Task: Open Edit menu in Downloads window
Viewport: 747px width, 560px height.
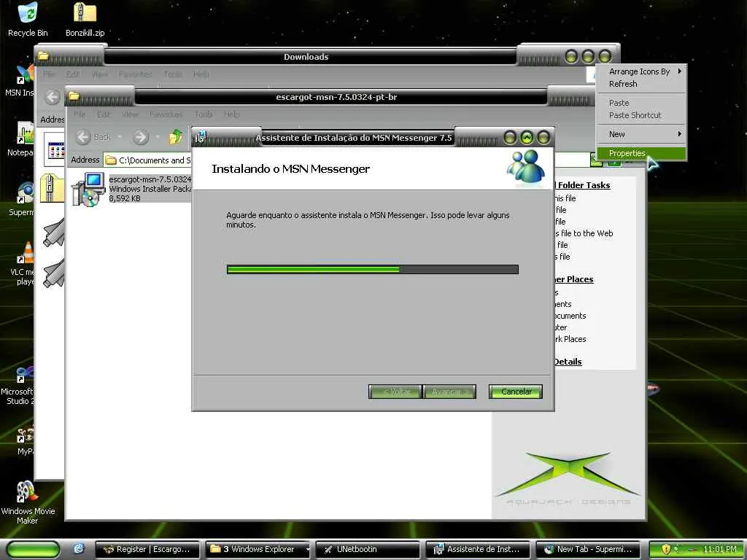Action: point(72,74)
